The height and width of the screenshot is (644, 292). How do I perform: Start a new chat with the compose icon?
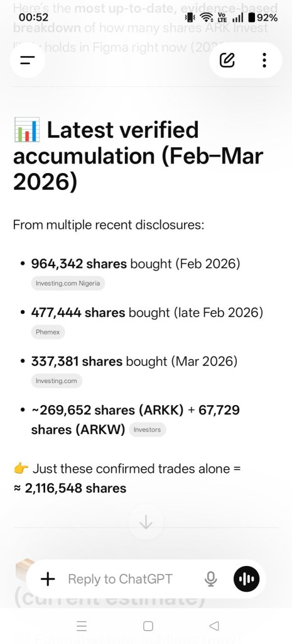(x=227, y=60)
